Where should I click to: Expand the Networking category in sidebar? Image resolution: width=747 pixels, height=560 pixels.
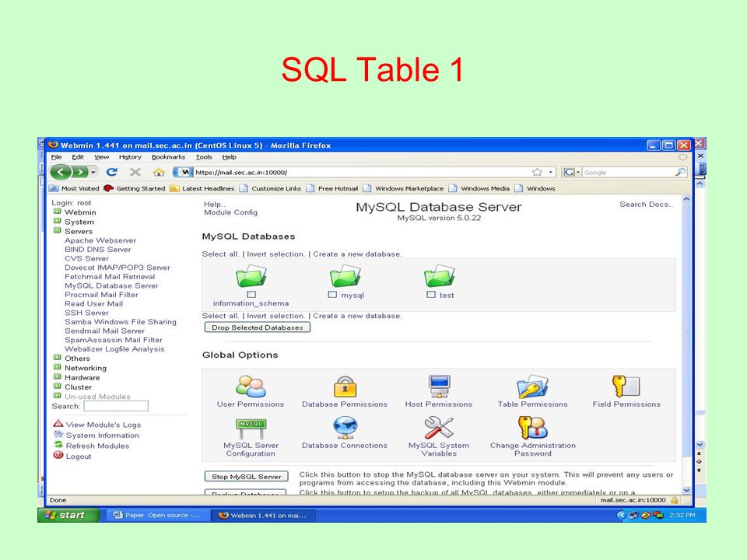click(x=57, y=367)
